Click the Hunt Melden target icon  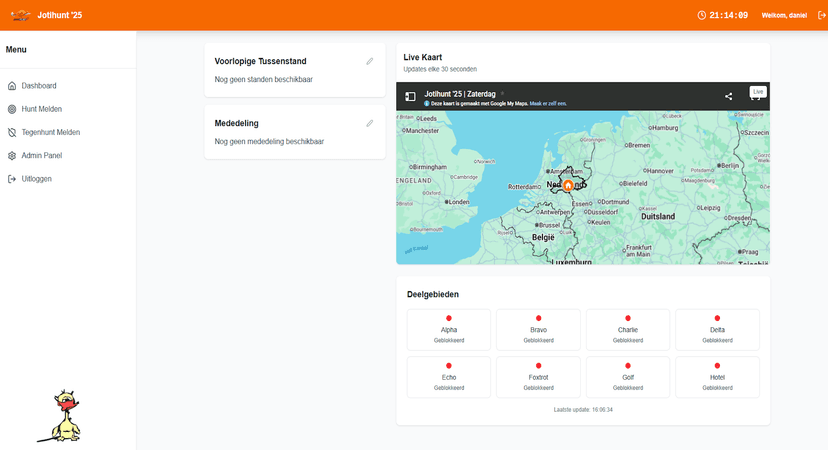12,109
